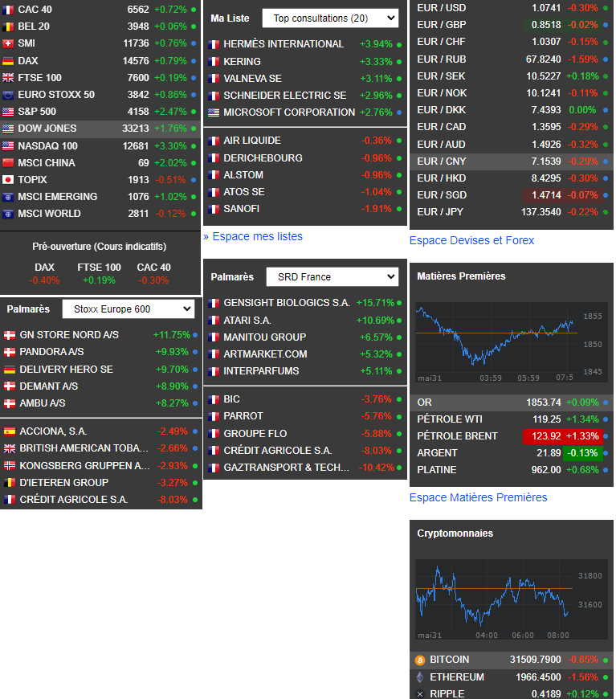
Task: Click the green status dot next to CAC 40
Action: (194, 10)
